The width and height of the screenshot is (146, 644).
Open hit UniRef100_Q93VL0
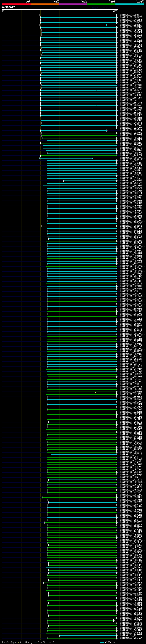click(131, 25)
